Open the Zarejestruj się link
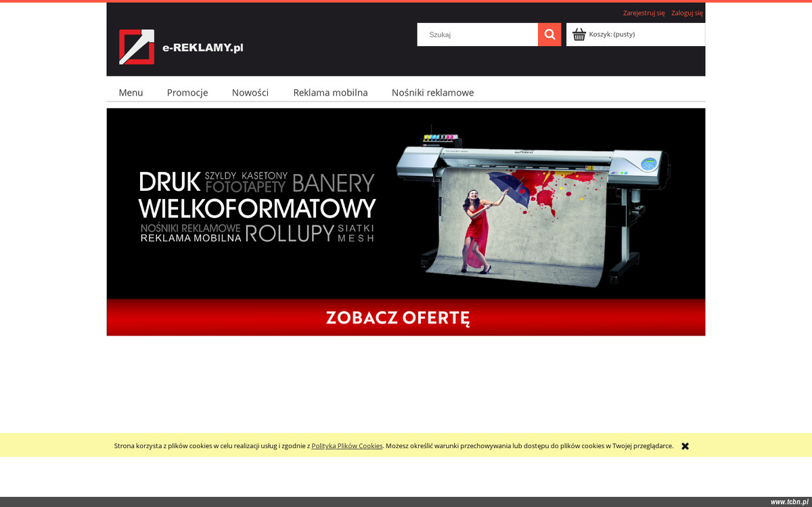This screenshot has height=507, width=812. tap(644, 13)
